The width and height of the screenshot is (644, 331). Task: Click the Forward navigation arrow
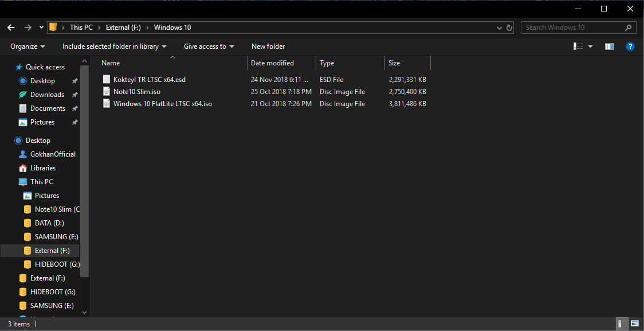[x=28, y=28]
